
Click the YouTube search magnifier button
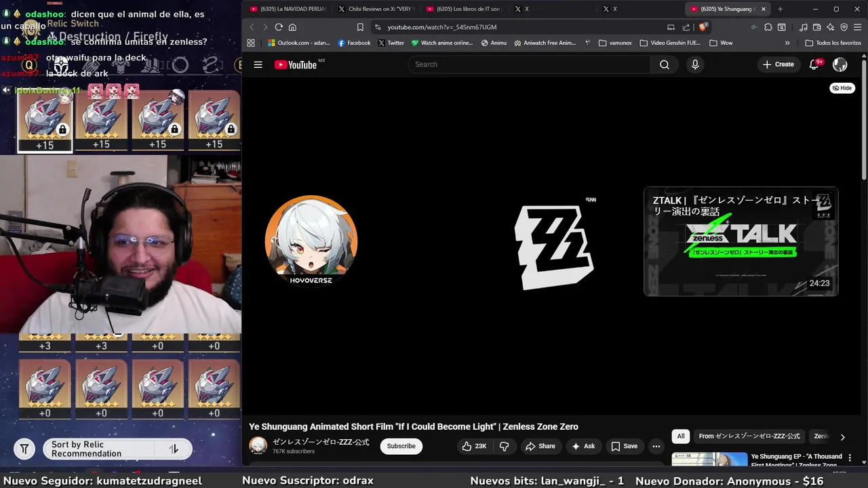click(665, 64)
